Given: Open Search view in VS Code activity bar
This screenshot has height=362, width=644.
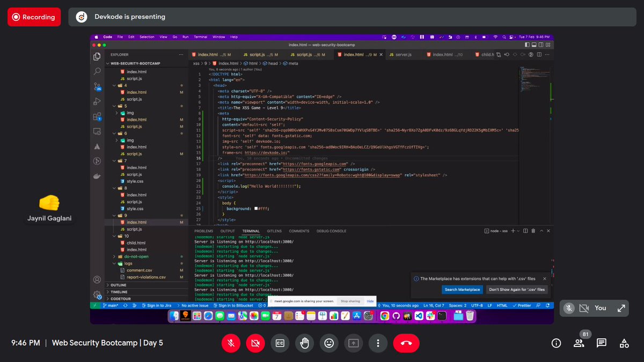Looking at the screenshot, I should 97,71.
